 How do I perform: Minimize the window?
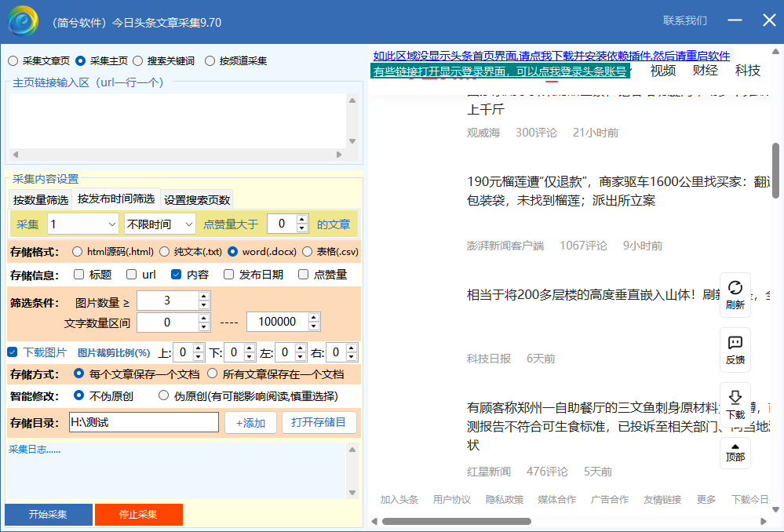click(735, 20)
